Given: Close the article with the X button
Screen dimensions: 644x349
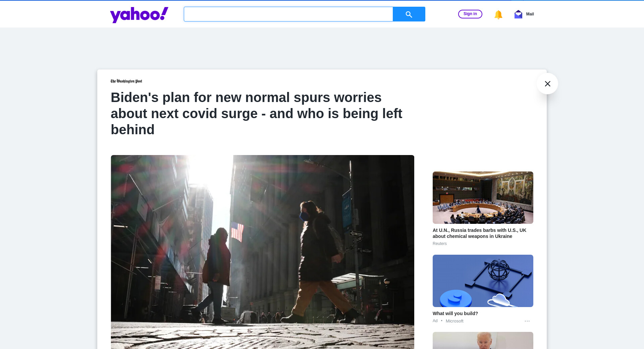Looking at the screenshot, I should pos(547,84).
